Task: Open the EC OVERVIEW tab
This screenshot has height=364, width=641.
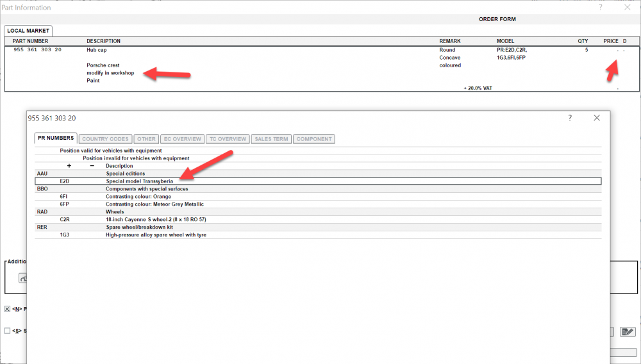Action: (x=183, y=138)
